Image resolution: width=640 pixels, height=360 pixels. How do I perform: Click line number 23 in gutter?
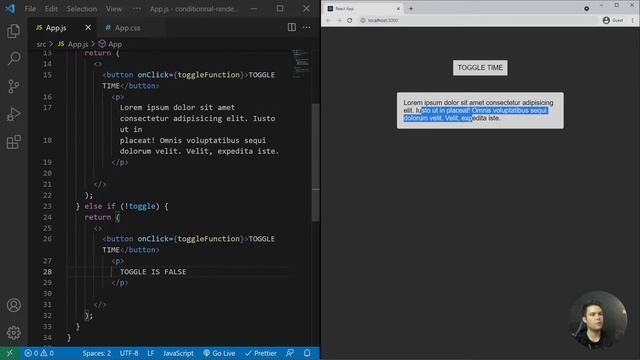coord(47,206)
